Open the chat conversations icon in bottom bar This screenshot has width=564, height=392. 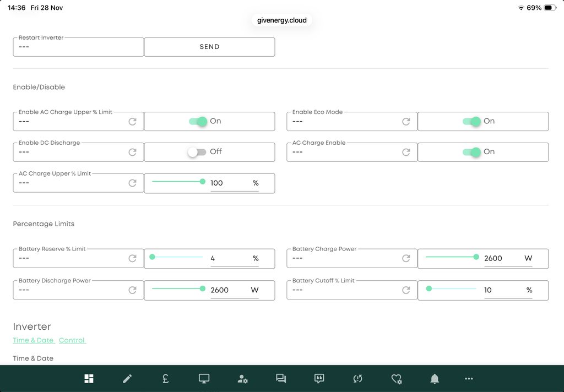coord(281,379)
